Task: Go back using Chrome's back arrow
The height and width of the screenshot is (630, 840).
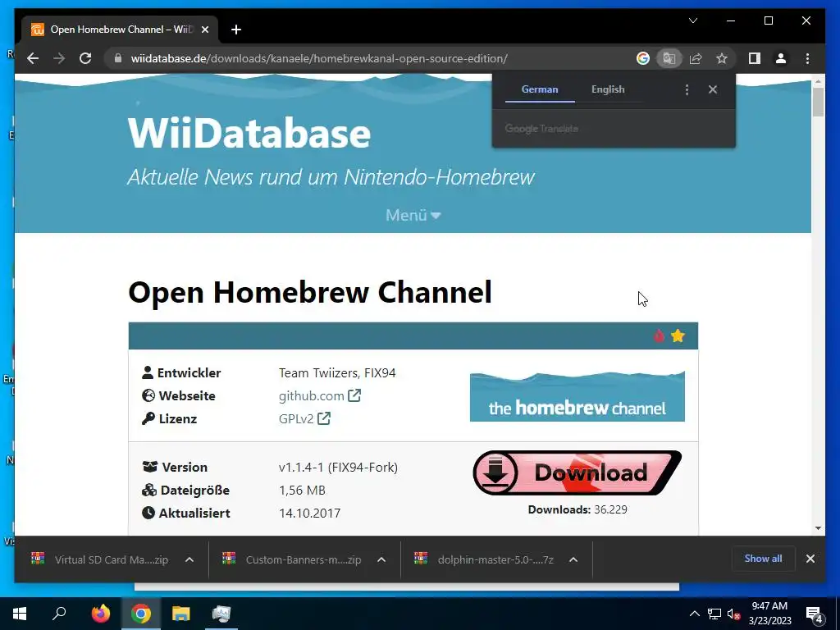Action: point(33,58)
